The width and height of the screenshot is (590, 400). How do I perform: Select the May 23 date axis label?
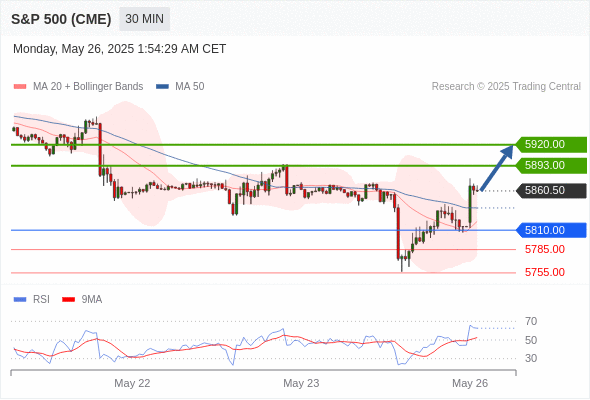click(301, 383)
